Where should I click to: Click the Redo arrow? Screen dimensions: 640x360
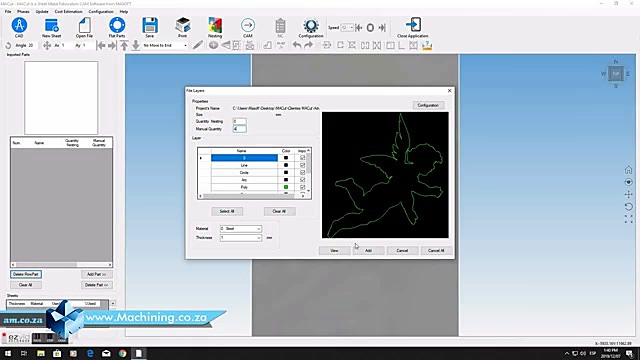click(309, 45)
